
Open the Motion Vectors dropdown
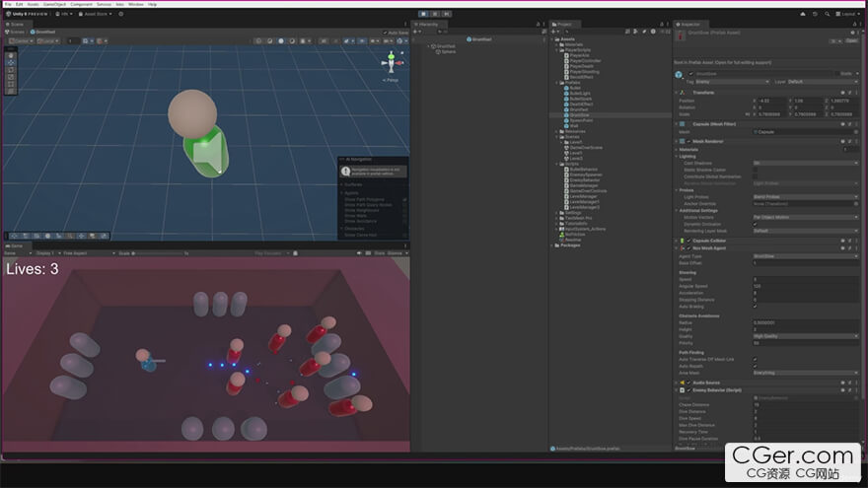pos(806,218)
